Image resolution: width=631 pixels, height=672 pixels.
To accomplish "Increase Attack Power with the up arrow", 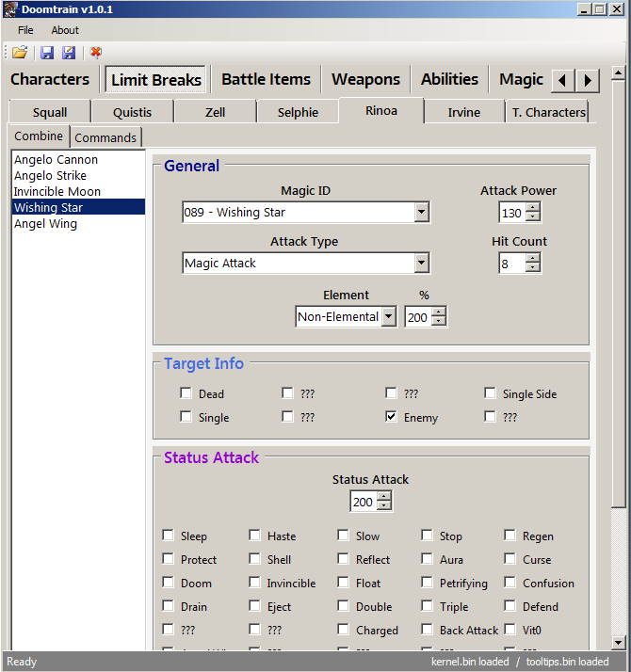I will pyautogui.click(x=532, y=207).
